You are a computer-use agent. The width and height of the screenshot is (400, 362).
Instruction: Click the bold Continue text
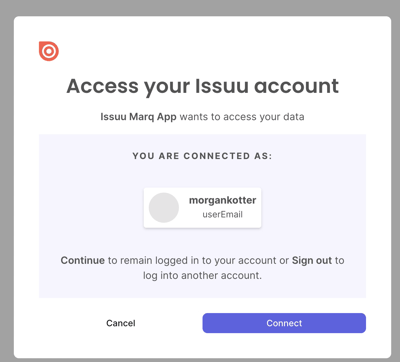pos(83,260)
